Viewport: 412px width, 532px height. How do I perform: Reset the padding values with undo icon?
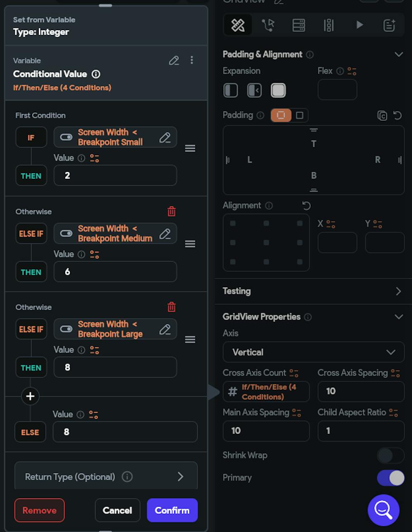tap(398, 115)
